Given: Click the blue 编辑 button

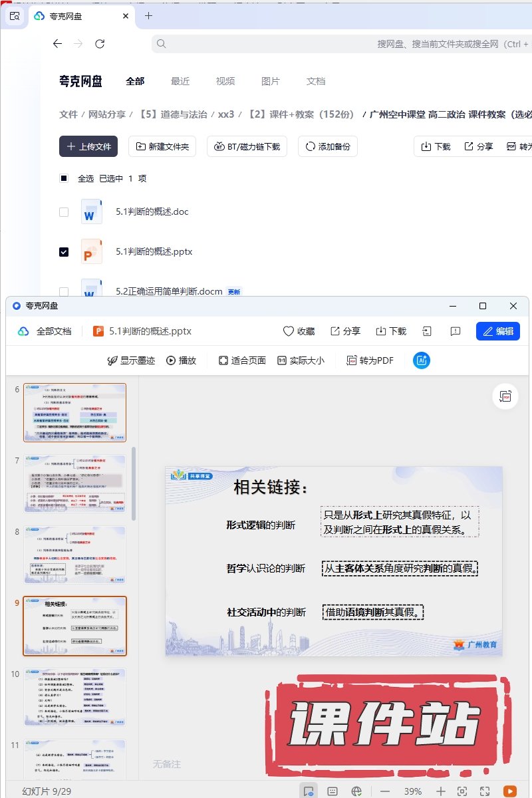Looking at the screenshot, I should tap(497, 331).
